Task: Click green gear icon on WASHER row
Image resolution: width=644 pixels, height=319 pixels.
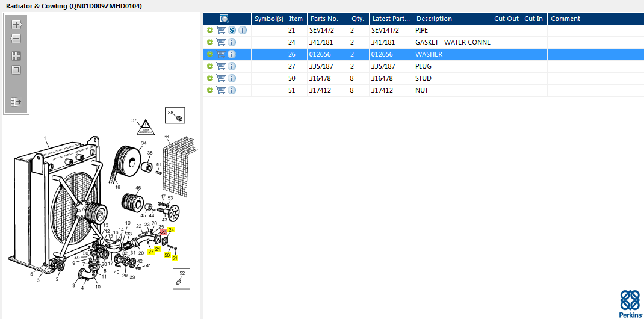Action: click(210, 54)
